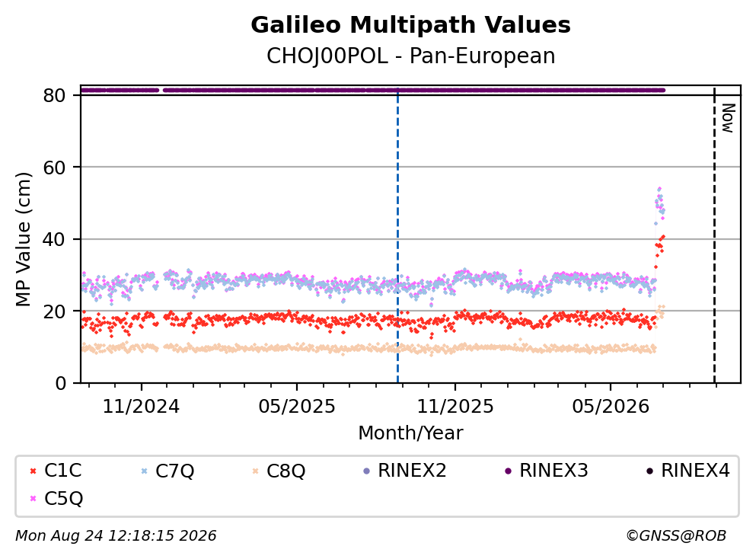Click the 60 y-axis tick label
Image resolution: width=756 pixels, height=559 pixels.
pos(54,168)
